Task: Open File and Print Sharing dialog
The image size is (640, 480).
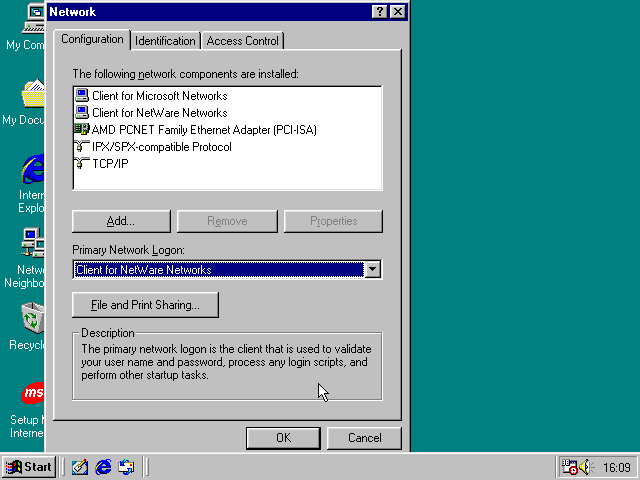Action: (x=145, y=305)
